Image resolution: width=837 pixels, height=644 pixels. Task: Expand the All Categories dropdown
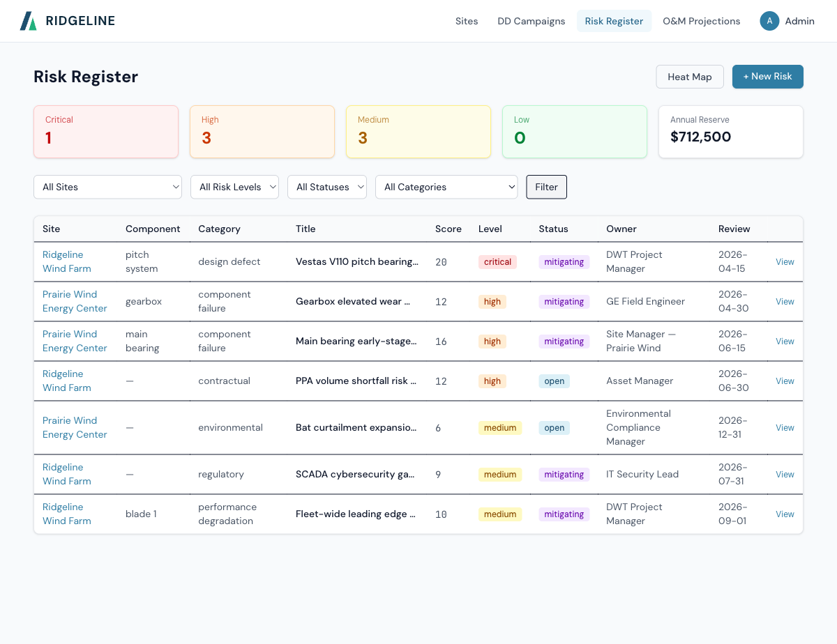pos(446,187)
